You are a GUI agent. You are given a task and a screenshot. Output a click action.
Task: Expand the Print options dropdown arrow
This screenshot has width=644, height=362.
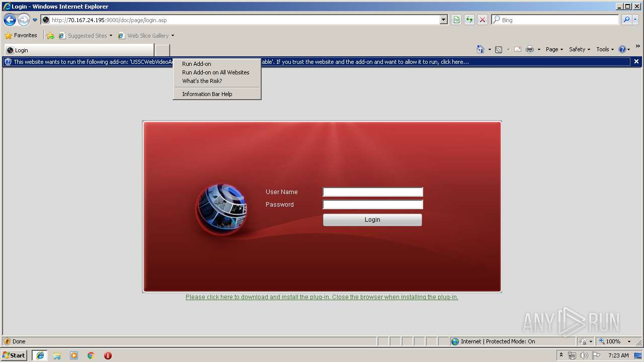click(x=539, y=50)
